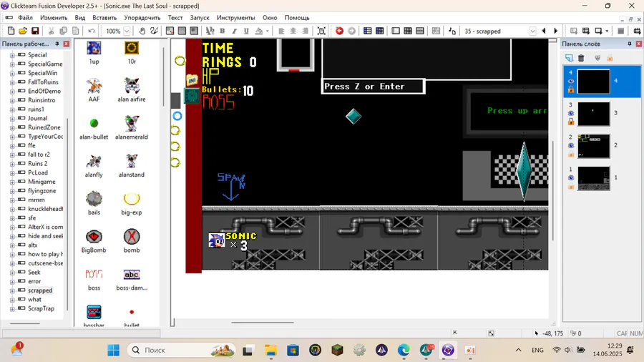Viewport: 644px width, 362px height.
Task: Undo the last action
Action: coord(91,31)
